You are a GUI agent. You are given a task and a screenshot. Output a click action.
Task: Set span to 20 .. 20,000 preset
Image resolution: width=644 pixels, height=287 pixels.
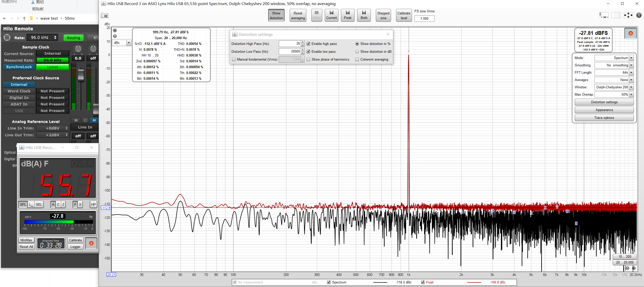click(625, 263)
